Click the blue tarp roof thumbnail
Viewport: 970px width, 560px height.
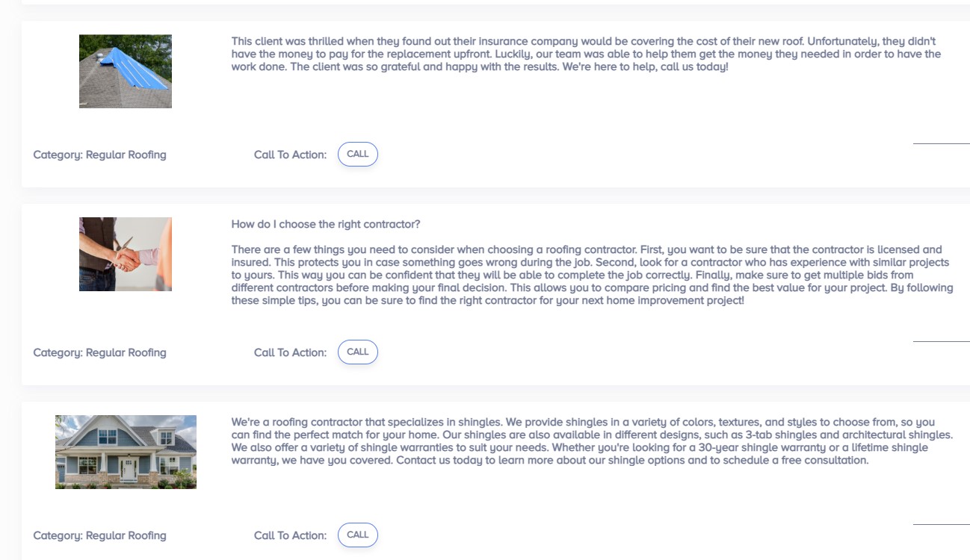[x=126, y=72]
